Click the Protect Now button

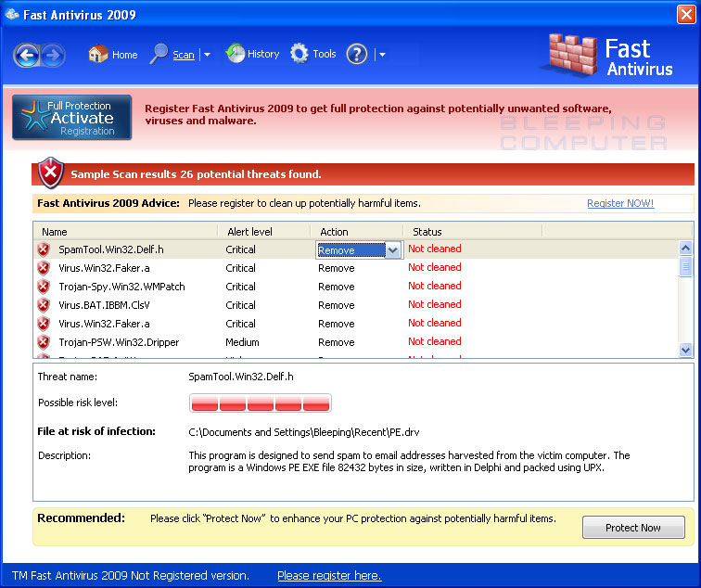click(633, 528)
